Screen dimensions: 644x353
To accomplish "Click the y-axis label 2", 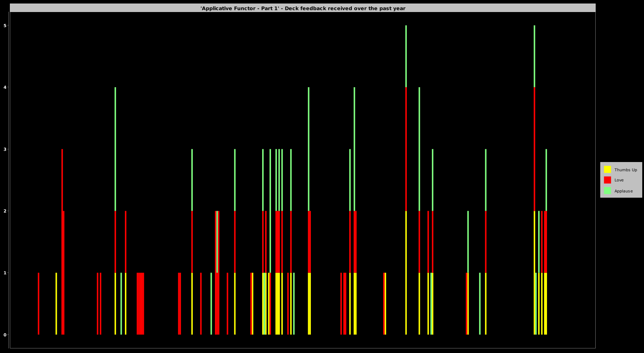I will 5,211.
